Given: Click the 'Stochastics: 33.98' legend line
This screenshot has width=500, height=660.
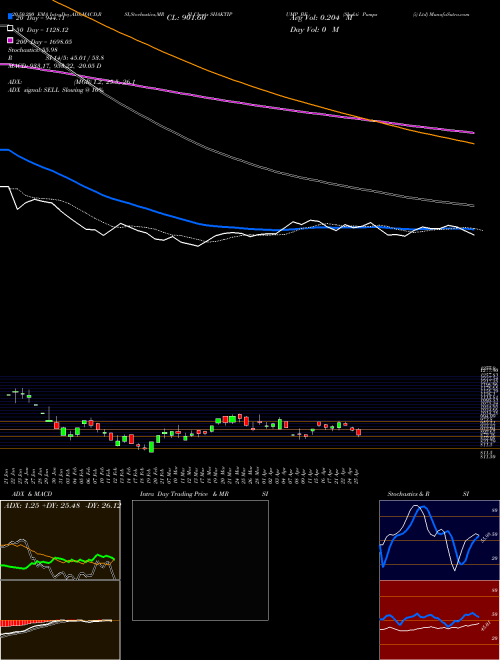Looking at the screenshot, I should tap(33, 50).
